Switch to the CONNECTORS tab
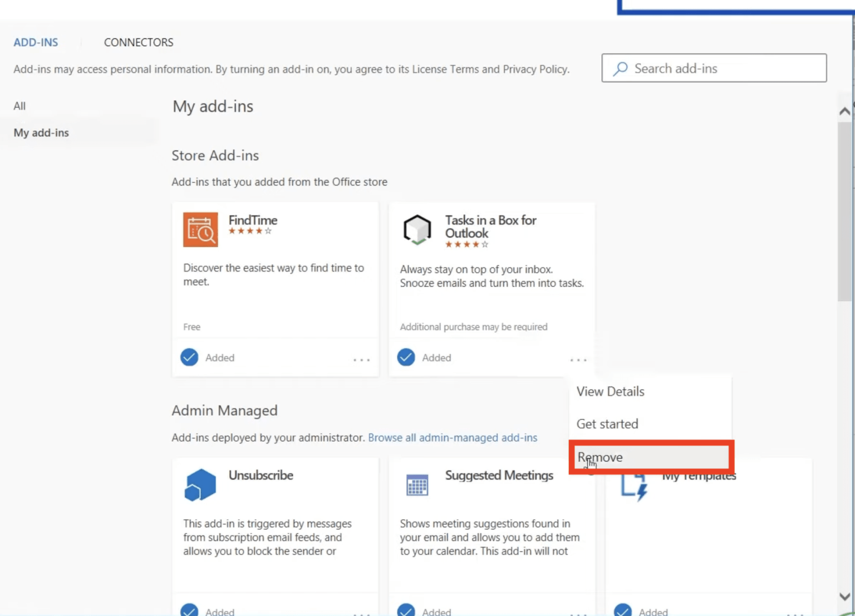The width and height of the screenshot is (855, 616). [x=138, y=42]
